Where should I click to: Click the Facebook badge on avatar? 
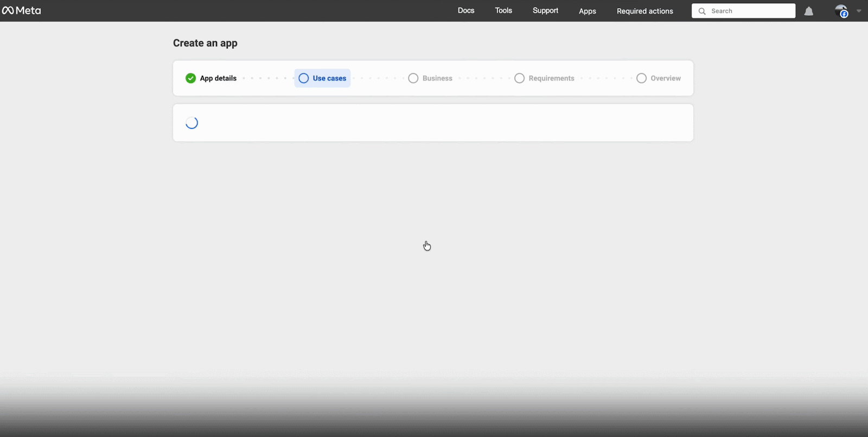click(844, 15)
